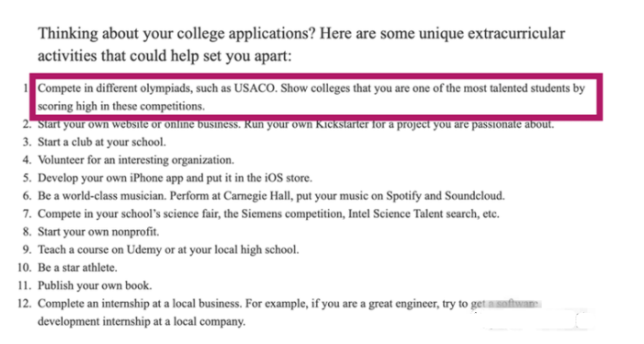Viewport: 644px width, 344px height.
Task: Click 'Be a star athlete'
Action: click(x=78, y=267)
